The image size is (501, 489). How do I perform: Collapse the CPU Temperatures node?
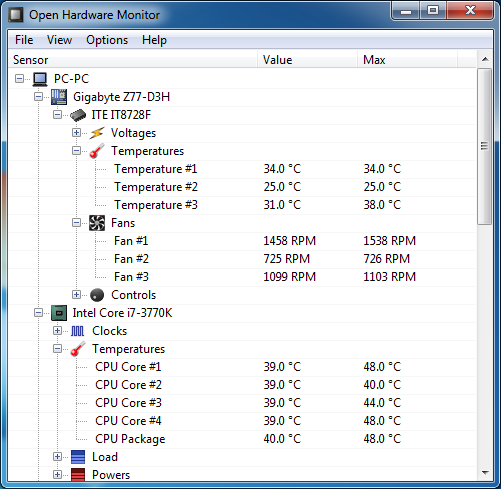point(57,349)
